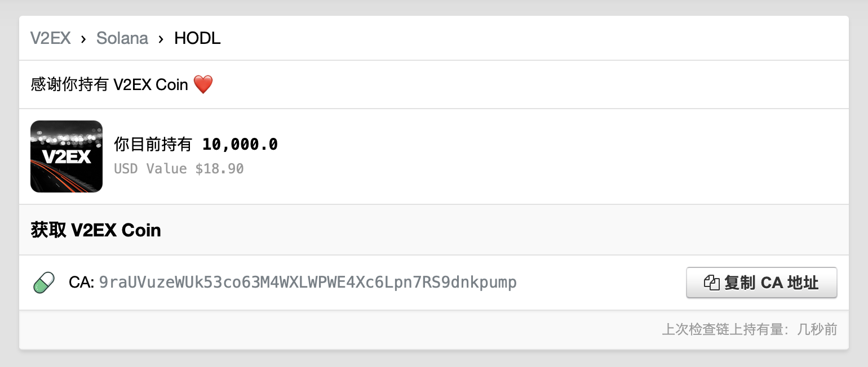This screenshot has height=367, width=868.
Task: Click the CA: label
Action: point(82,282)
